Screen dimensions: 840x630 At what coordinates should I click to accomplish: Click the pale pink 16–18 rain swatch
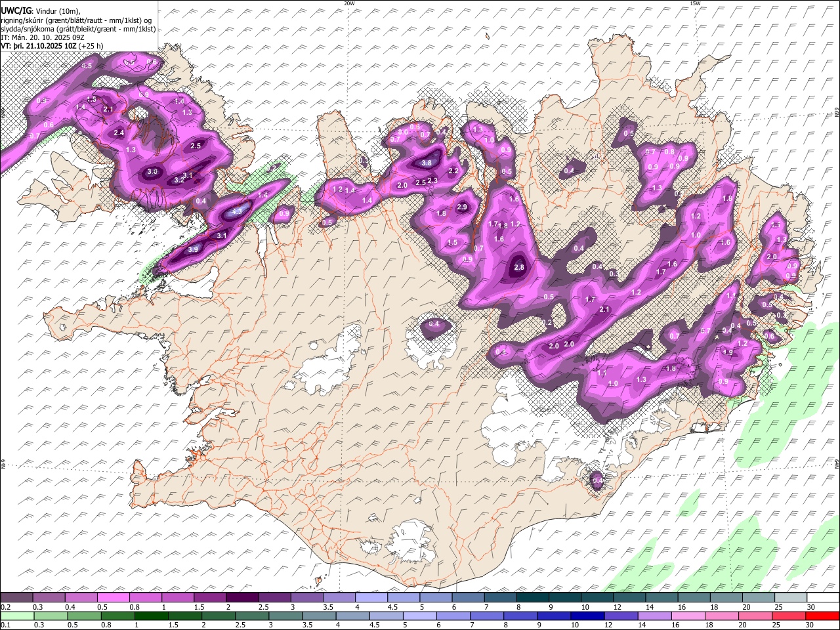pos(688,616)
